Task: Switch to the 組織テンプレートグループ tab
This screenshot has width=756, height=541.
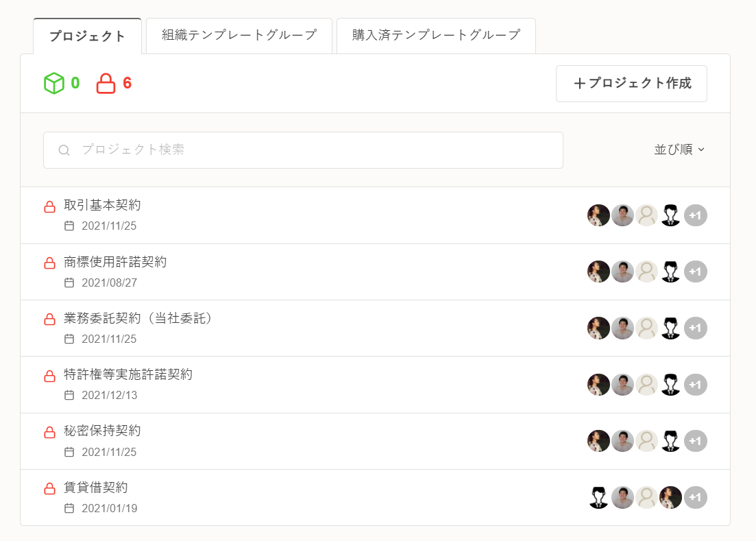Action: 239,35
